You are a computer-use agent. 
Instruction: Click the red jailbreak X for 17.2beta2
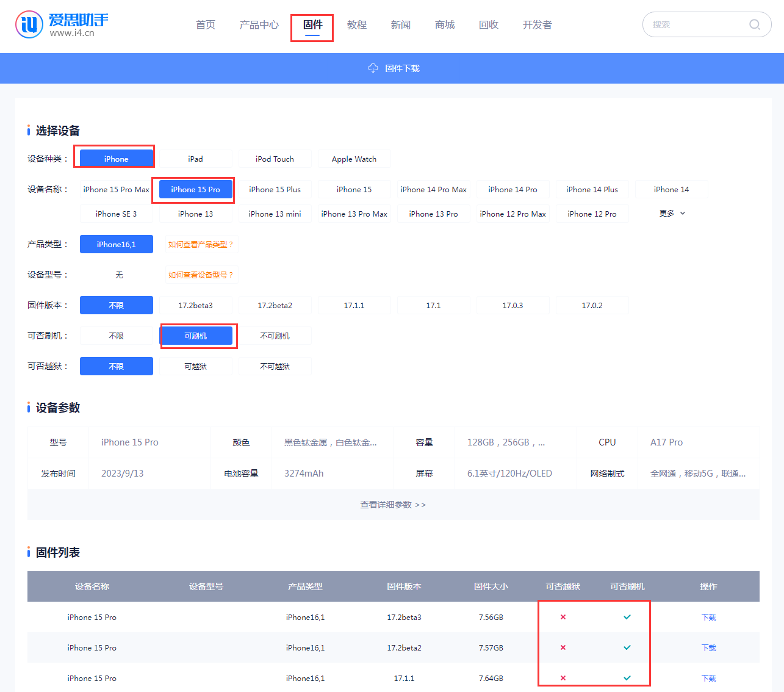pos(563,647)
